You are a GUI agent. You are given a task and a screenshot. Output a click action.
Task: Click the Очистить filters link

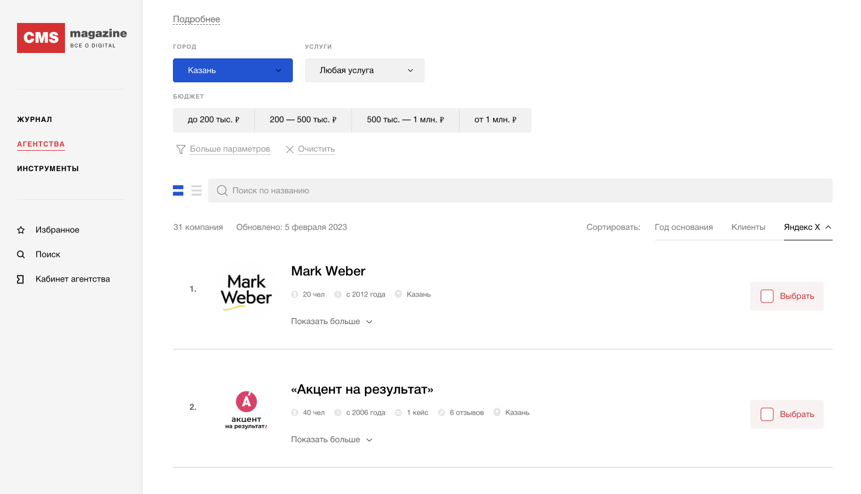(316, 149)
